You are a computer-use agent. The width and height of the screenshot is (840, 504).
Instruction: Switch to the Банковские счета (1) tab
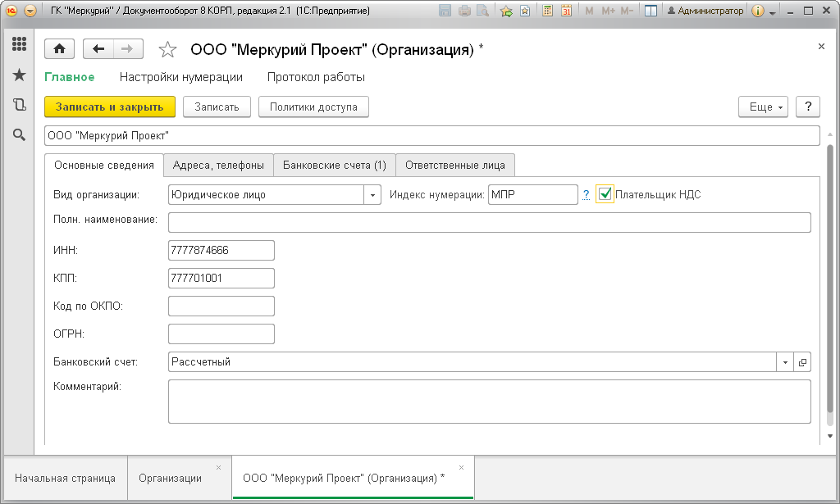click(x=335, y=166)
